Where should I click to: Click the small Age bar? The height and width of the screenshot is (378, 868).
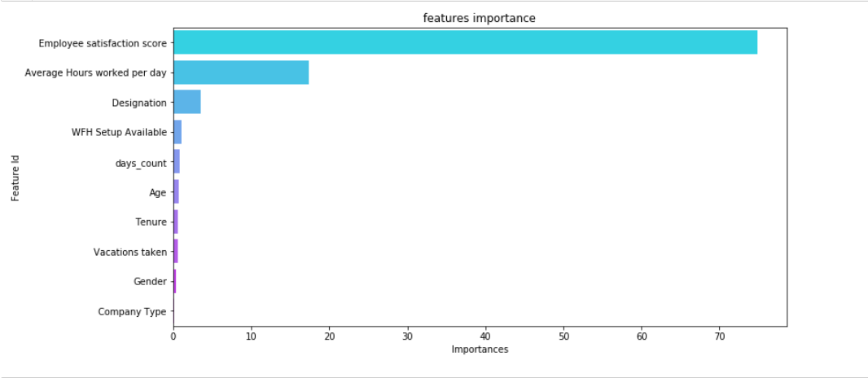coord(176,192)
